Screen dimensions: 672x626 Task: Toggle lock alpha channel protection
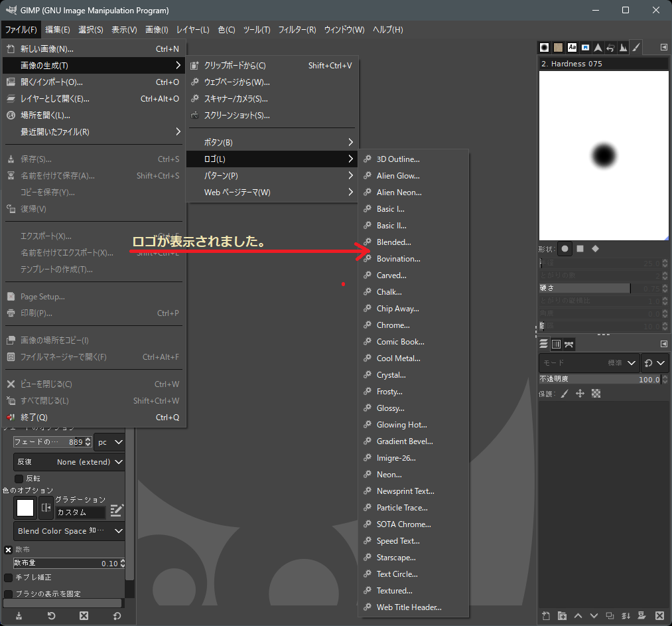pos(596,394)
